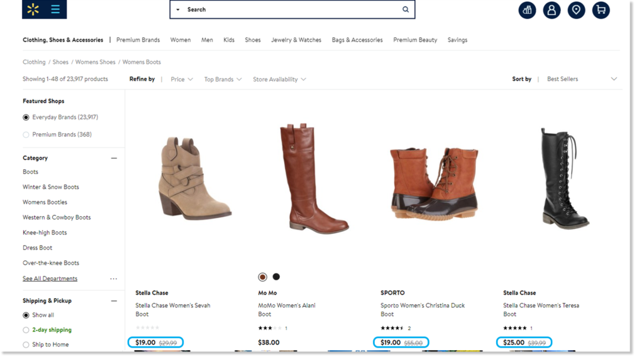The width and height of the screenshot is (644, 362).
Task: Click the Sporto Christina Duck star rating
Action: click(x=392, y=328)
